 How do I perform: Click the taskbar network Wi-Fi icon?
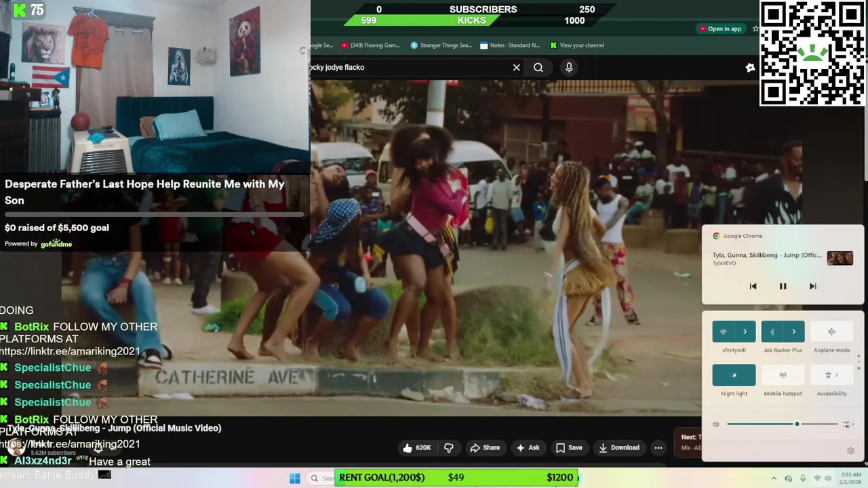[x=817, y=479]
